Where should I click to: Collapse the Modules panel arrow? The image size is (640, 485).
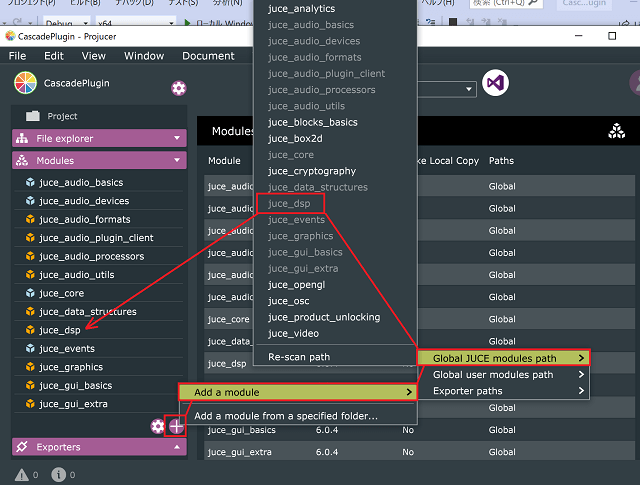click(x=177, y=160)
